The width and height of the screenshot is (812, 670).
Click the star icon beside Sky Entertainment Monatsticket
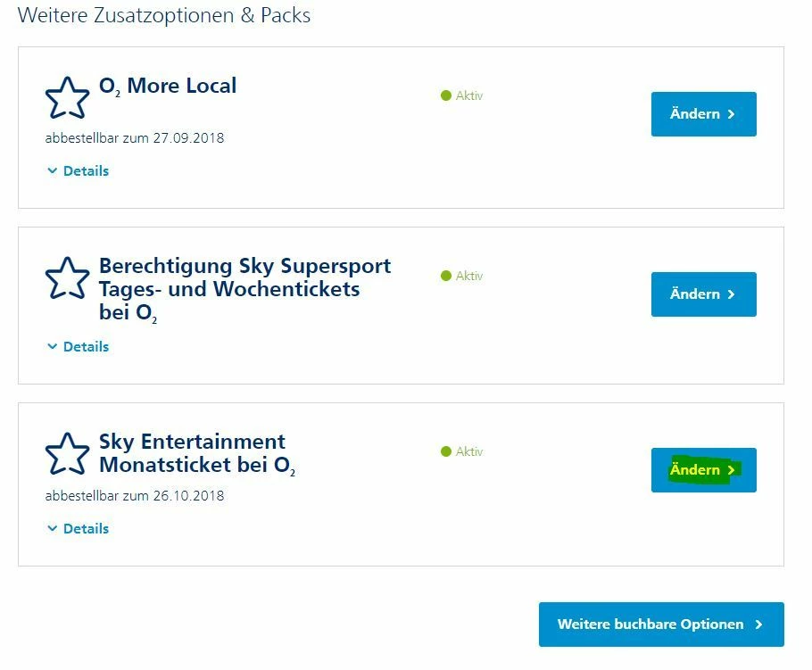click(67, 454)
